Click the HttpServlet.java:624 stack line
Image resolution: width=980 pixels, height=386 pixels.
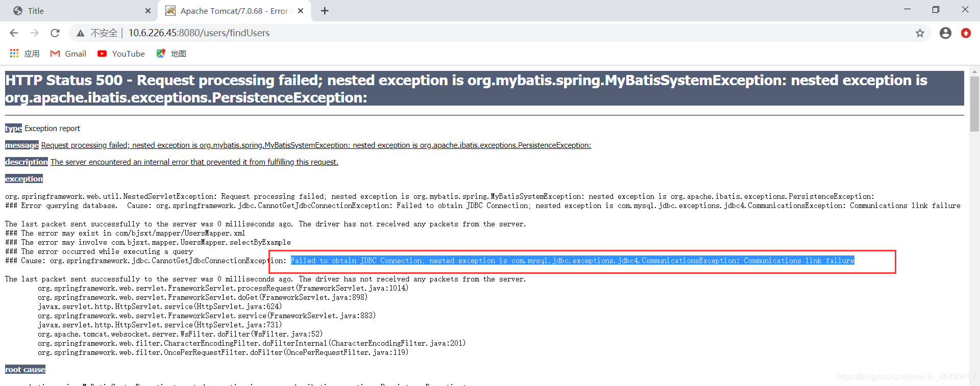pyautogui.click(x=160, y=306)
